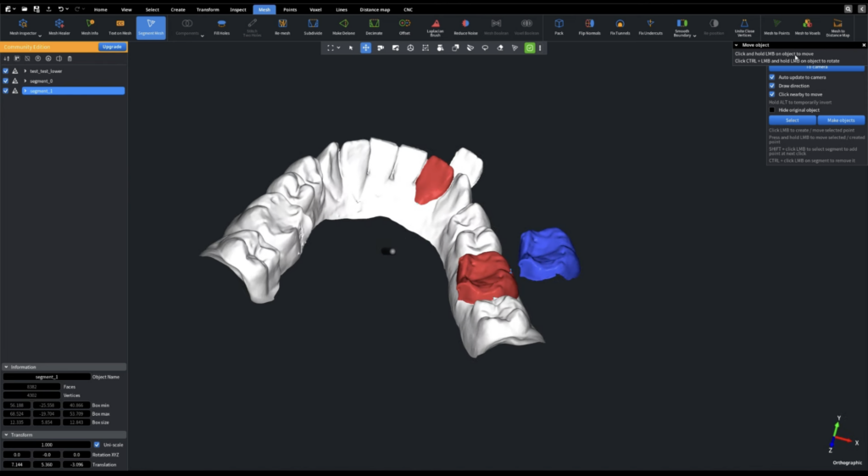Viewport: 868px width, 476px height.
Task: Toggle visibility checkbox for segment_0
Action: (6, 81)
